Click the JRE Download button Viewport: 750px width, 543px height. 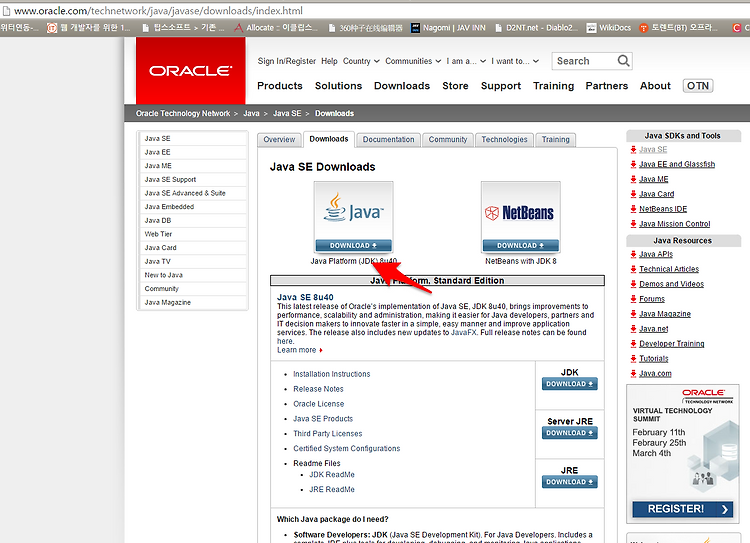click(570, 482)
